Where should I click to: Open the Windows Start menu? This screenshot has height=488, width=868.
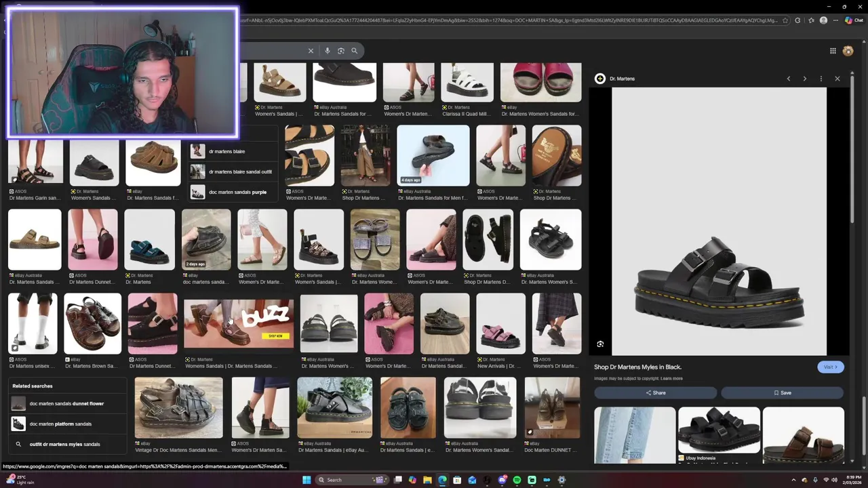[x=307, y=480]
